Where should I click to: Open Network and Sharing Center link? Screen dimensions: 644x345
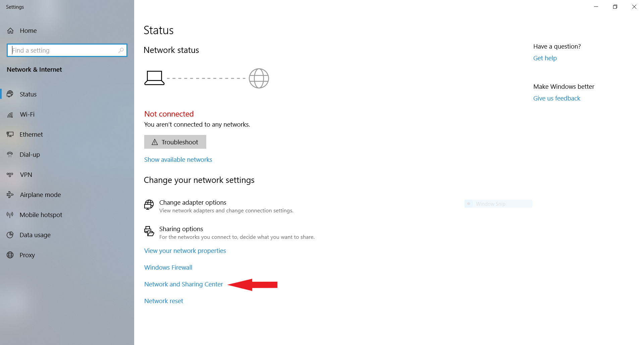point(183,284)
